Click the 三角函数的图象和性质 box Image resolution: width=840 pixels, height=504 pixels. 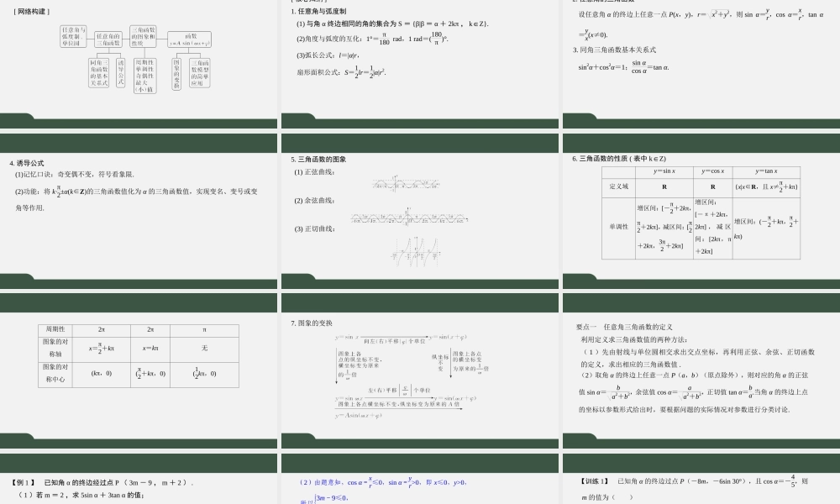[x=144, y=36]
